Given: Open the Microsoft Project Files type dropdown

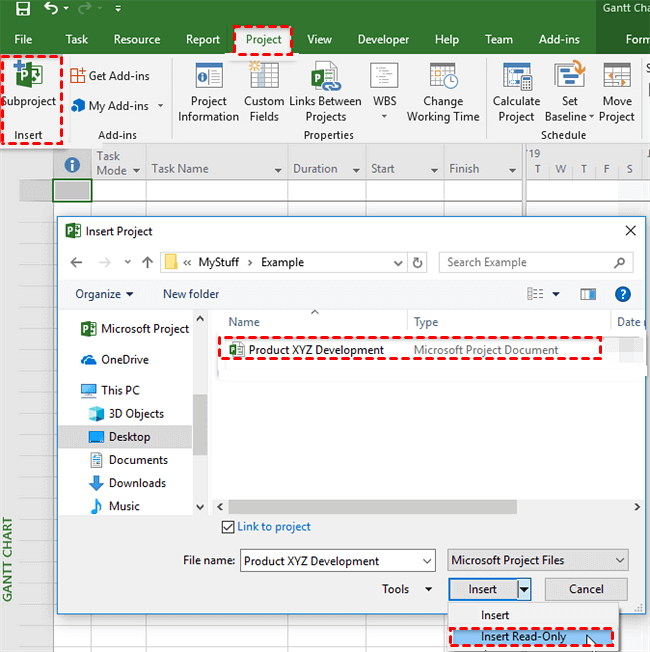Looking at the screenshot, I should (x=538, y=561).
